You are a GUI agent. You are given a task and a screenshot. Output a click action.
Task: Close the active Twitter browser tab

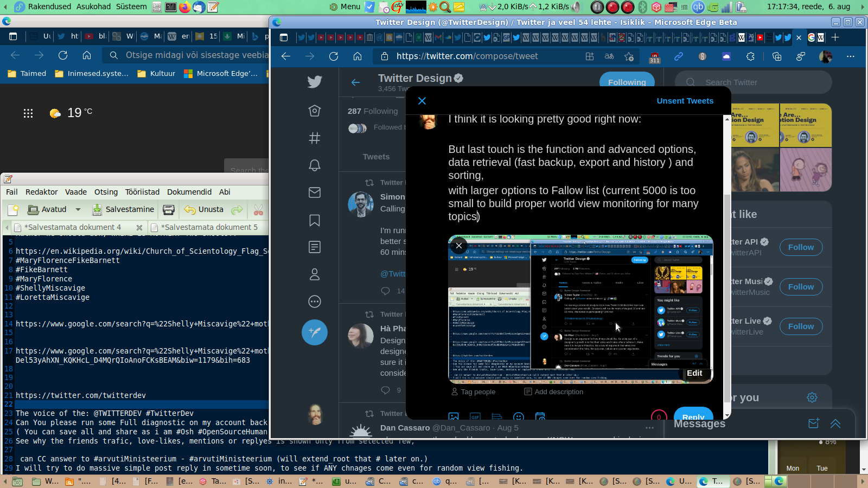(799, 37)
